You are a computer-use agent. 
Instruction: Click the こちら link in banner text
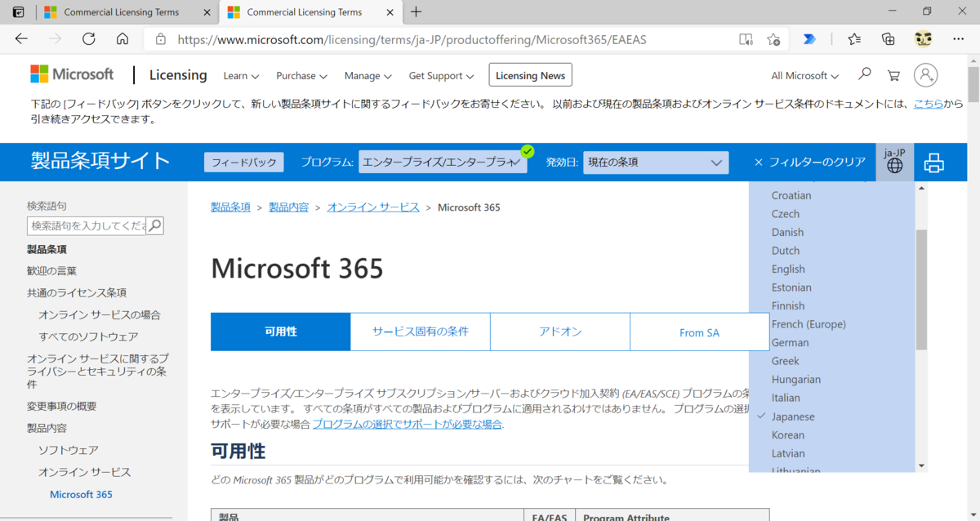[929, 104]
